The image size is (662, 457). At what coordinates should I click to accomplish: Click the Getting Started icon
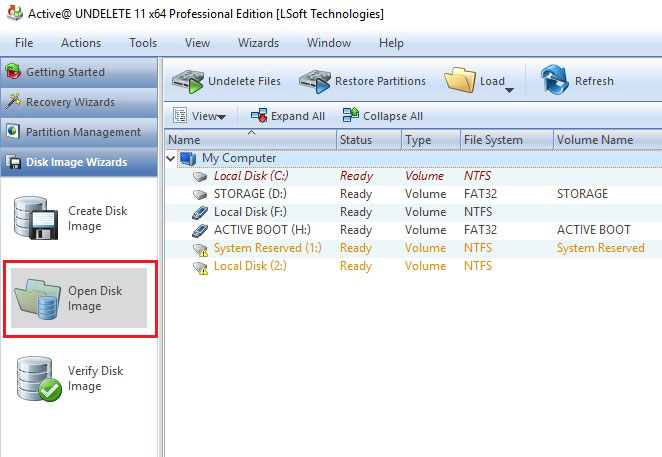[x=13, y=72]
